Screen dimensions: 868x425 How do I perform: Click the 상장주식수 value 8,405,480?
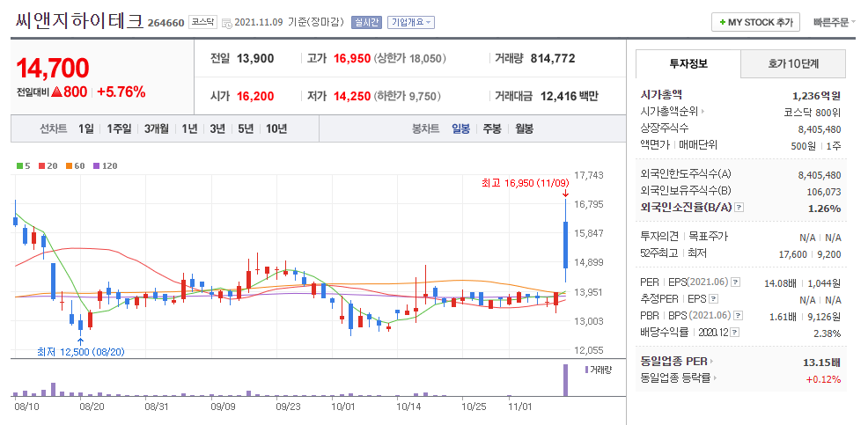point(820,129)
